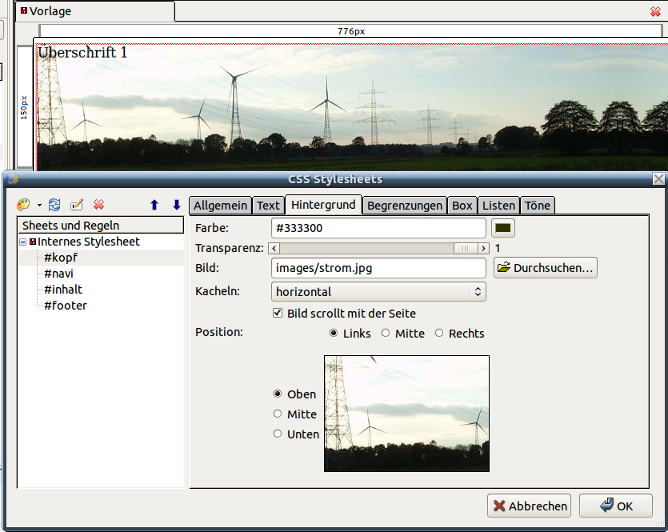Switch to the Allgemein tab
Viewport: 668px width, 532px height.
click(220, 205)
